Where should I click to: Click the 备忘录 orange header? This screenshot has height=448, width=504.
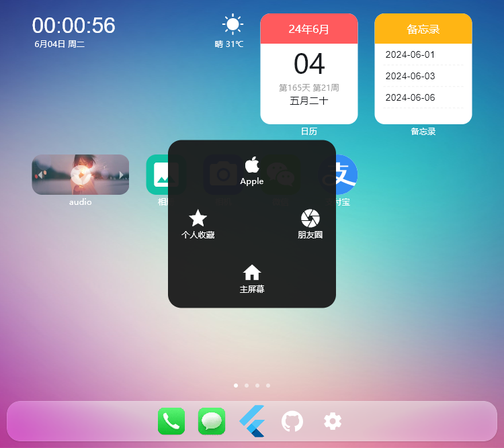coord(423,29)
